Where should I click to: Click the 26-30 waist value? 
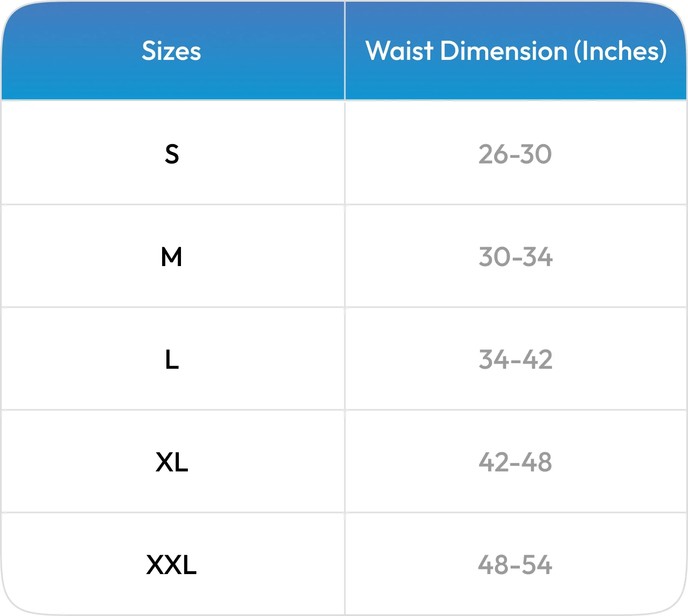tap(515, 154)
